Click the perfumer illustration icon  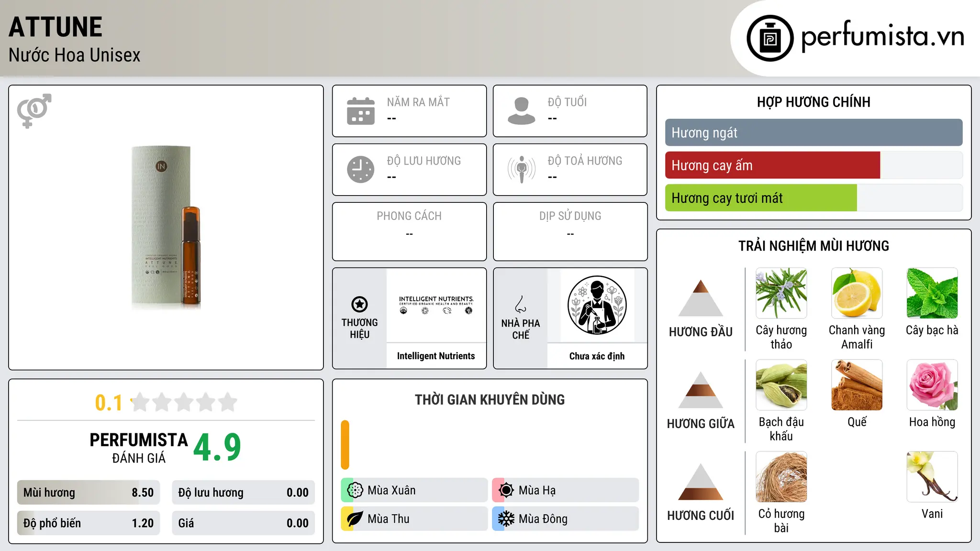click(597, 305)
